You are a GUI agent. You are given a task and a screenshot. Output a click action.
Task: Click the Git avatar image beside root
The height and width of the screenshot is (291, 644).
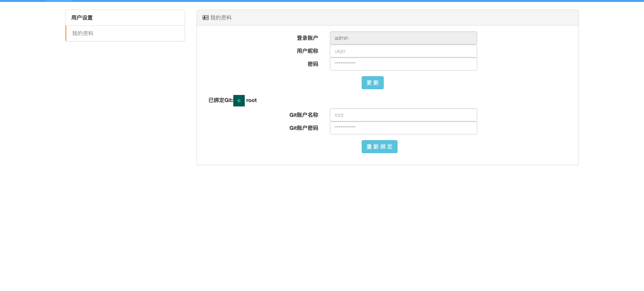click(239, 101)
